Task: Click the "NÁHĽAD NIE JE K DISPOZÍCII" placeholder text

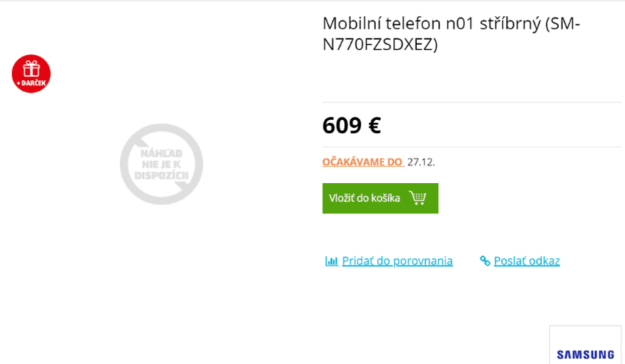Action: (161, 164)
